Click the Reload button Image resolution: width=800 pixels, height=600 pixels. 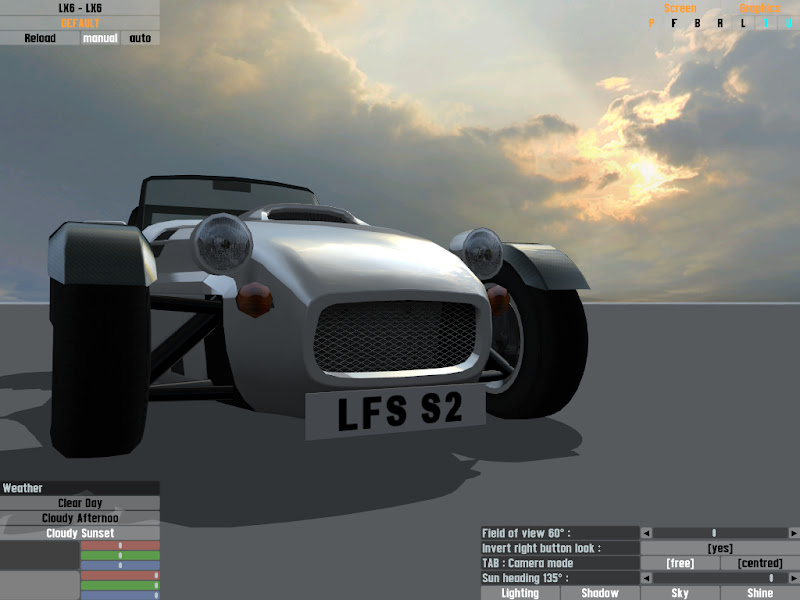(x=40, y=38)
